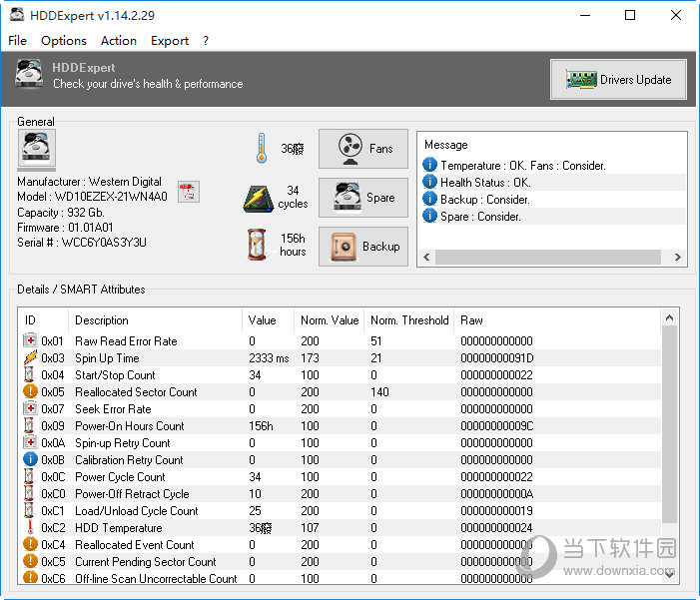This screenshot has width=700, height=600.
Task: Click the Reallocated Sector Count warning icon
Action: pyautogui.click(x=30, y=392)
